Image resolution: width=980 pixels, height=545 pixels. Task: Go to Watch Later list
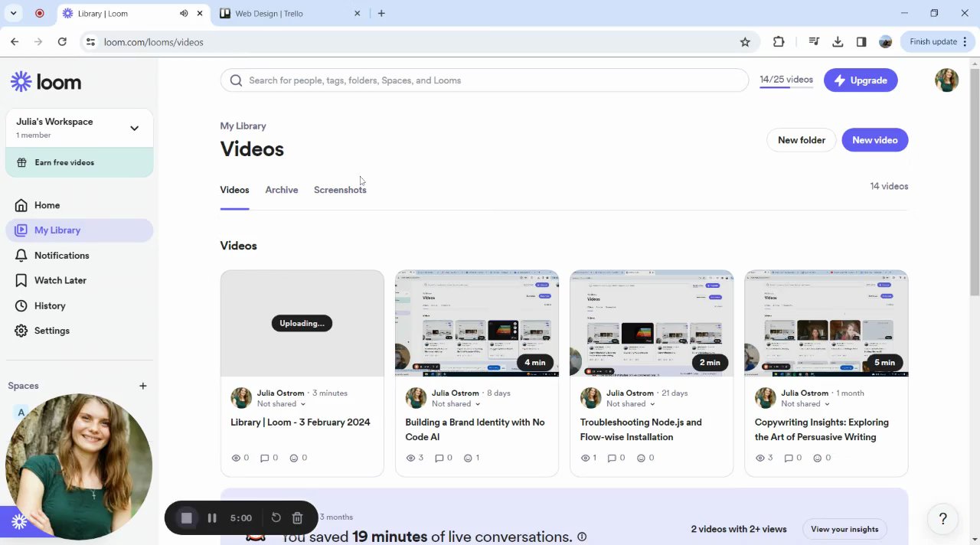click(60, 280)
